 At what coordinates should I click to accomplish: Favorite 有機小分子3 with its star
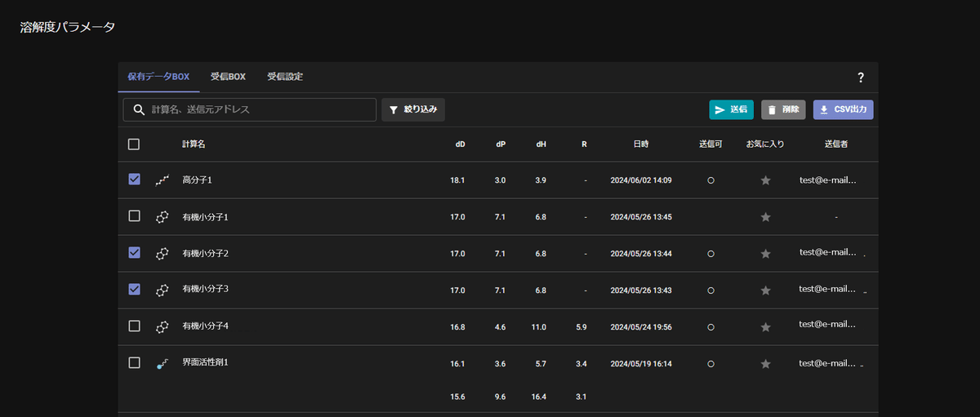(765, 291)
